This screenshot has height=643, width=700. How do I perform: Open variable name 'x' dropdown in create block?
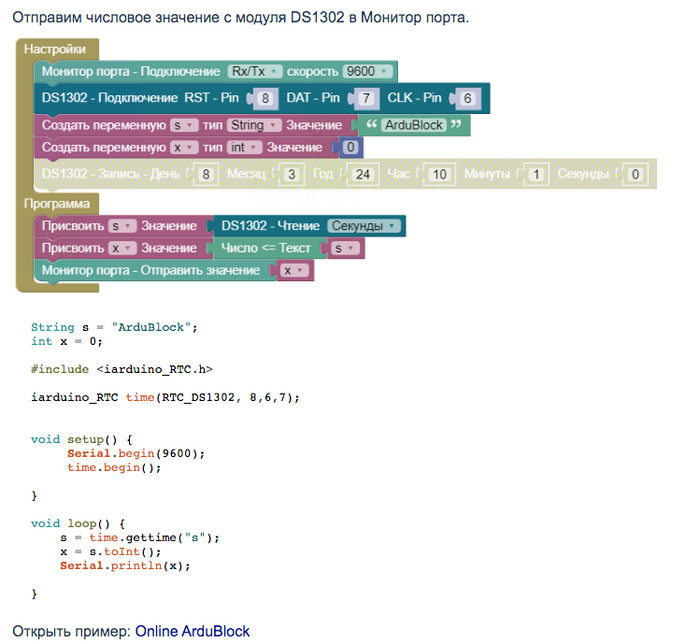click(x=183, y=147)
